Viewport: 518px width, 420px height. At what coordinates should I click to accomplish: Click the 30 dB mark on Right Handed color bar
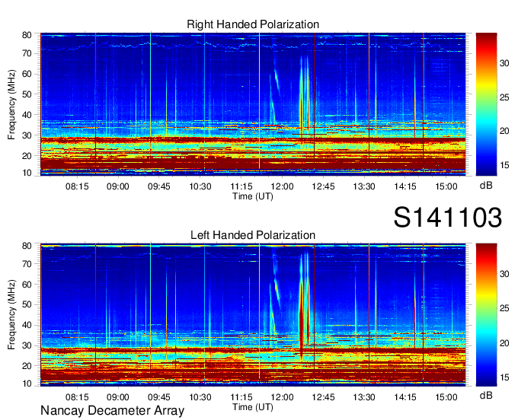504,63
